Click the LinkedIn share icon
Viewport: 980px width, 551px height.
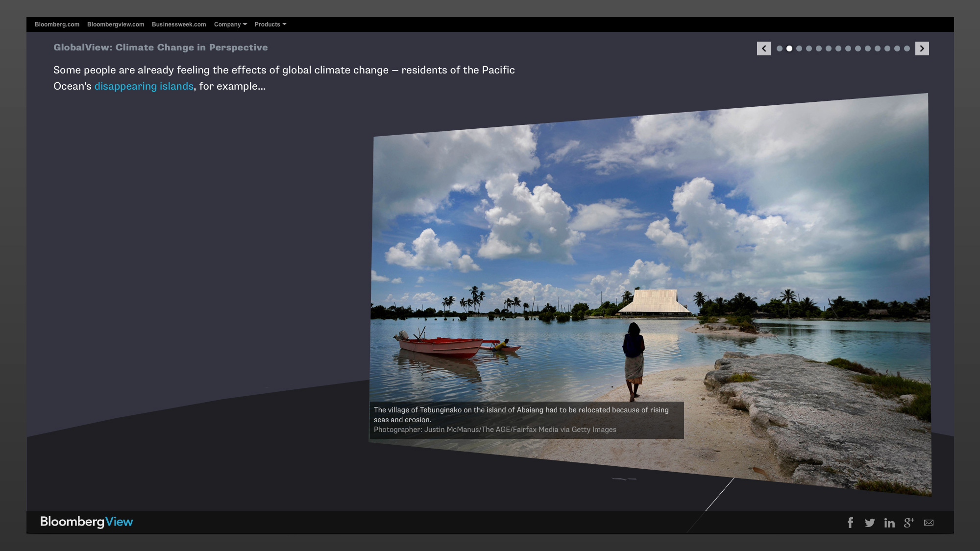[x=889, y=523]
